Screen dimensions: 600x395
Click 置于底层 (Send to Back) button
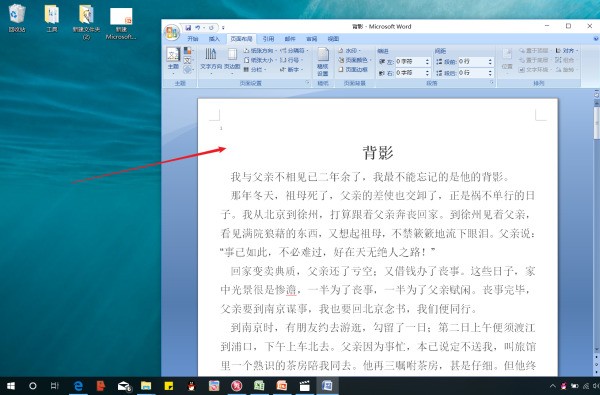535,60
